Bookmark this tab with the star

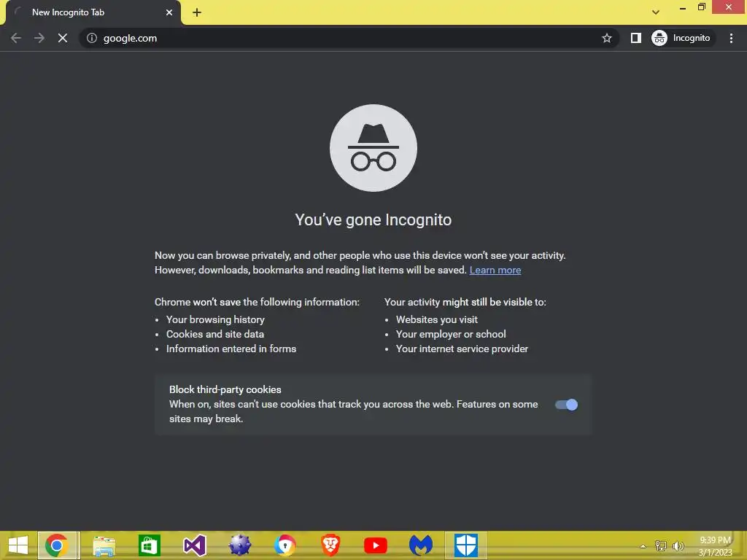point(606,38)
